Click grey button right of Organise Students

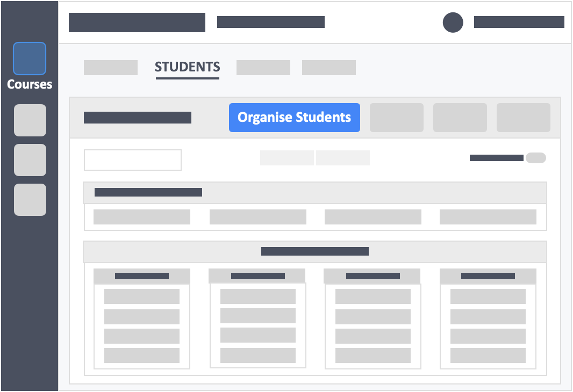397,118
